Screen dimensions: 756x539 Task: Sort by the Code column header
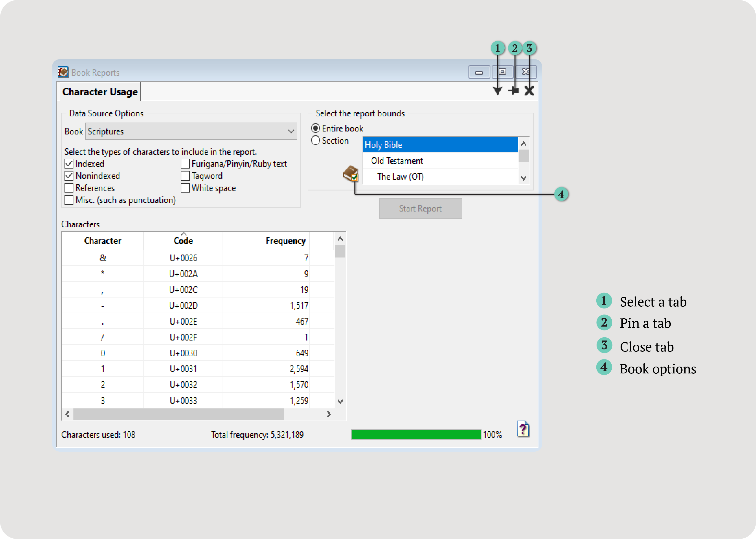(x=183, y=241)
